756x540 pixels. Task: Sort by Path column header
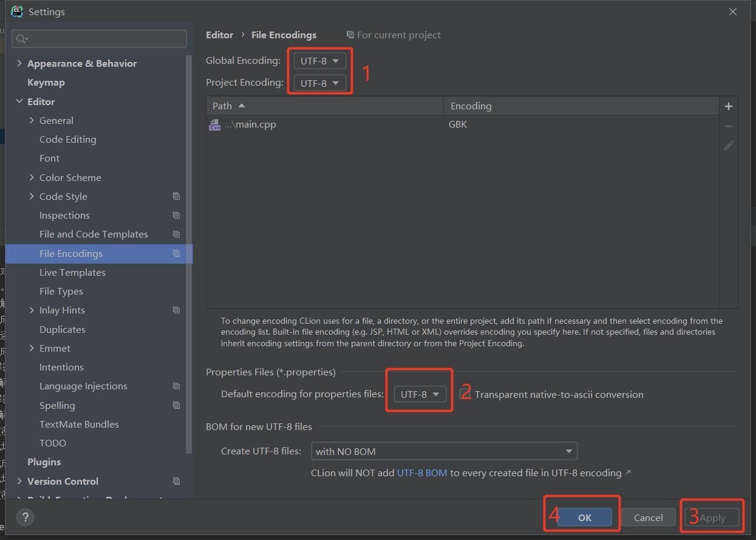(325, 106)
